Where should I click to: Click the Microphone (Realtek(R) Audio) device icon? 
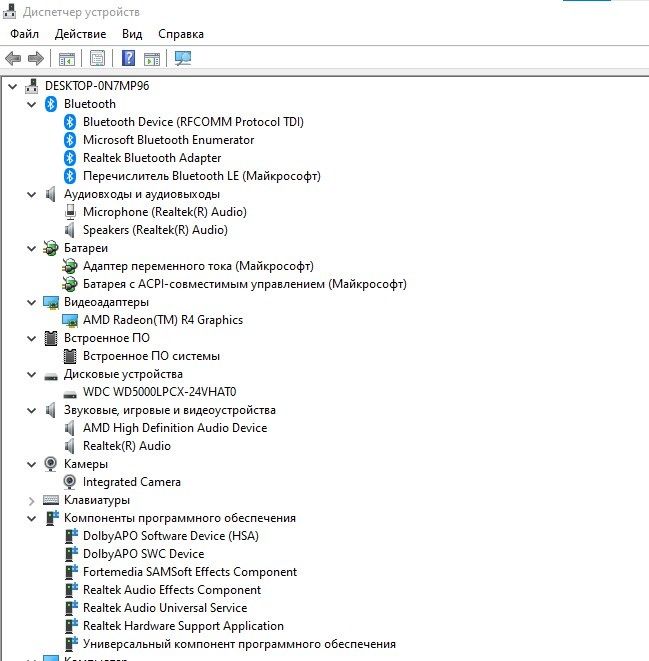tap(70, 212)
